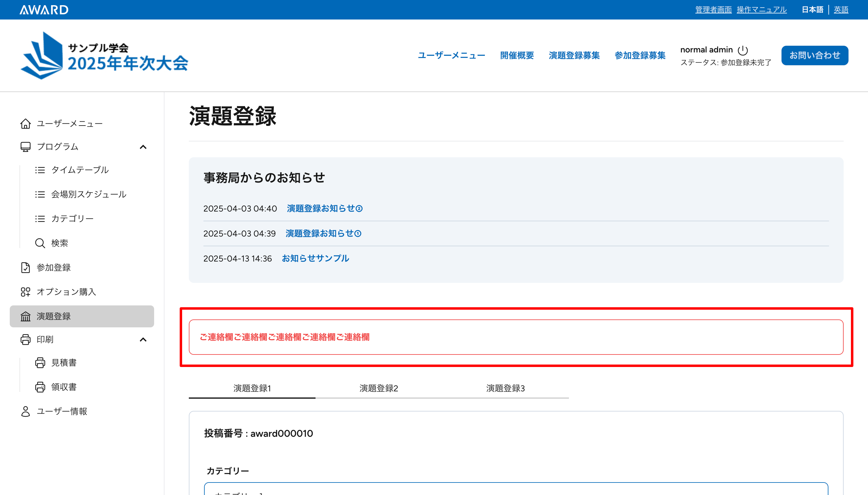868x495 pixels.
Task: Switch to the 演題登録3 tab
Action: 505,388
